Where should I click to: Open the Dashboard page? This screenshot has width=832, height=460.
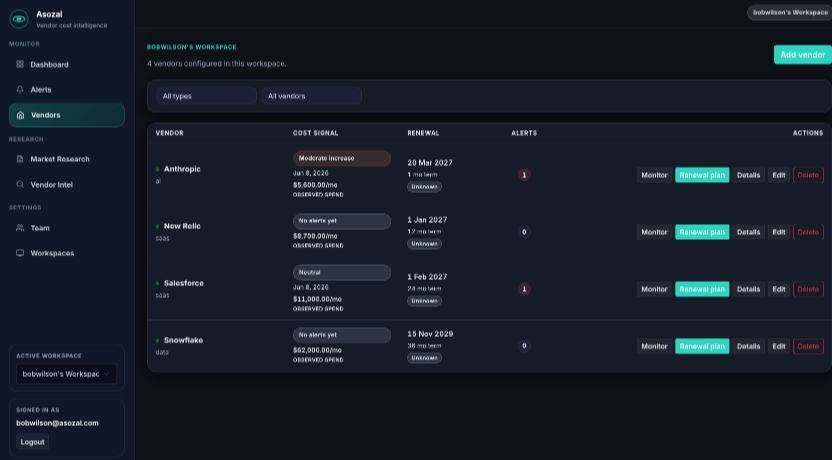[67, 64]
